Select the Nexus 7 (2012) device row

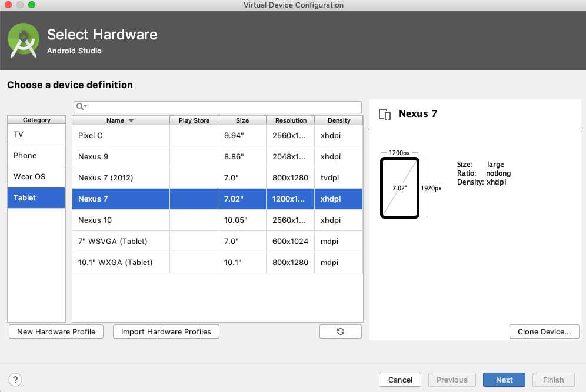pos(218,177)
